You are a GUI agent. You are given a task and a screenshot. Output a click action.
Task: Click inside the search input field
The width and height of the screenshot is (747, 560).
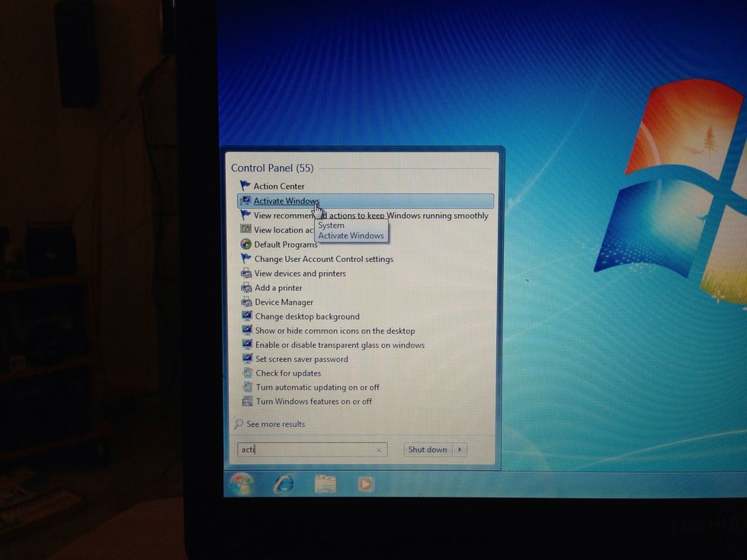pos(305,450)
